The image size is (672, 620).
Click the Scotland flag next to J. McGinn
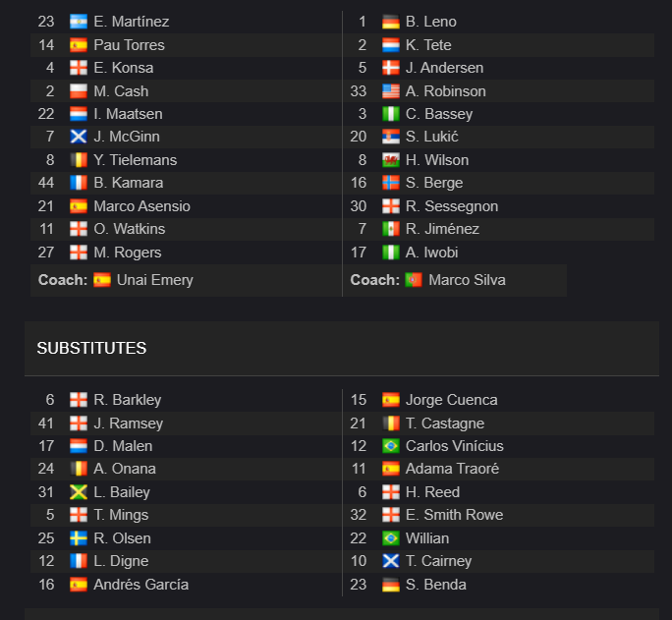(x=79, y=137)
